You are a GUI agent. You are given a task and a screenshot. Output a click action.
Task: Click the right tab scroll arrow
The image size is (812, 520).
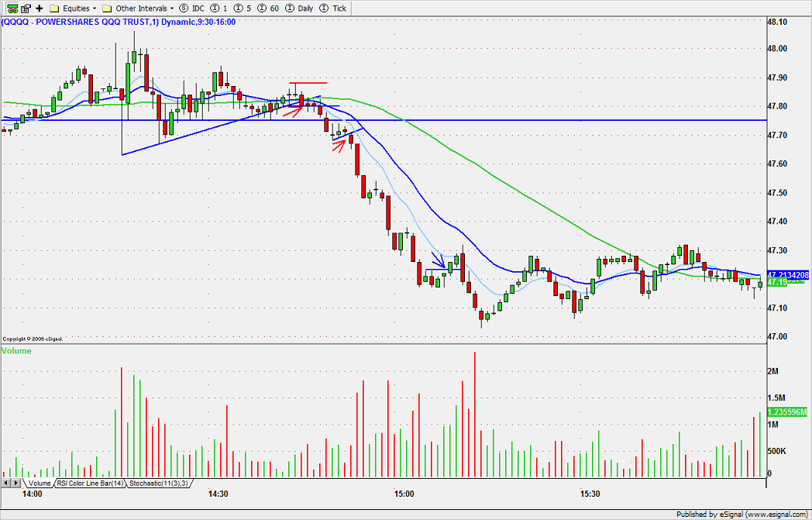(16, 483)
